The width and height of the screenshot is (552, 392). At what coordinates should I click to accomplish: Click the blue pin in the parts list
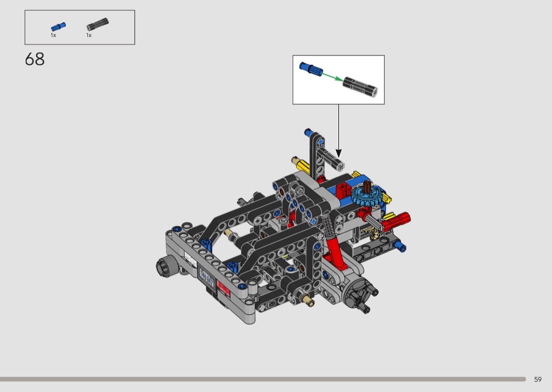click(58, 26)
